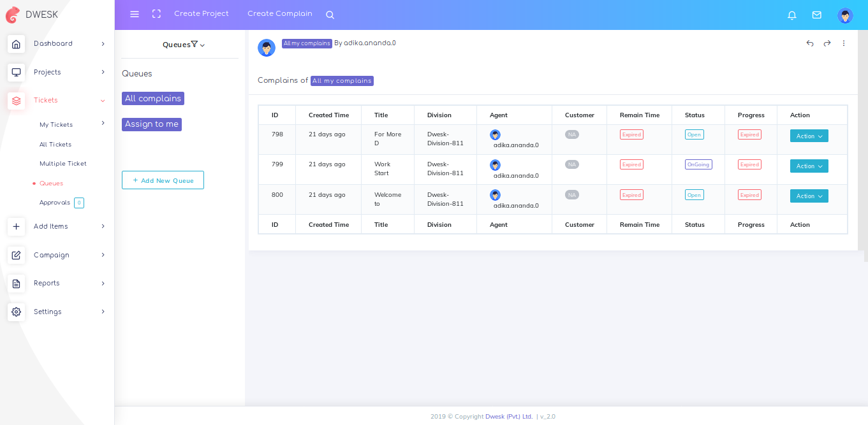Open messages envelope icon

point(816,15)
